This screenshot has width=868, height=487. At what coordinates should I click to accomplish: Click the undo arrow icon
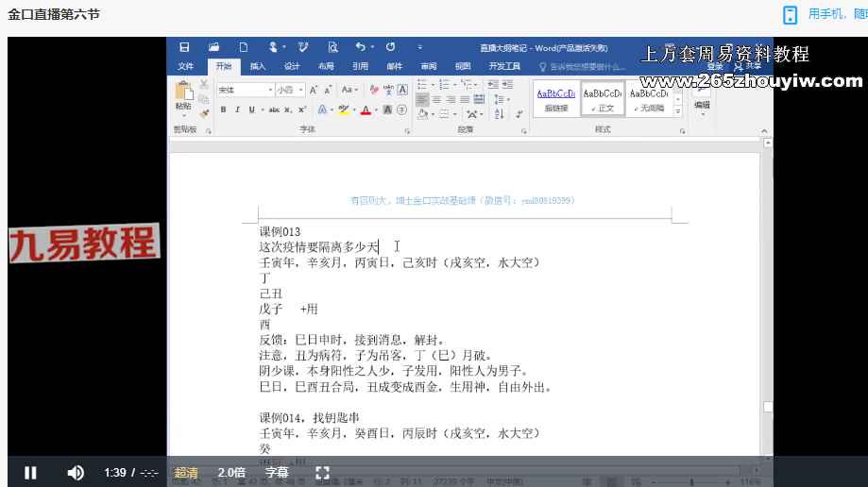360,47
